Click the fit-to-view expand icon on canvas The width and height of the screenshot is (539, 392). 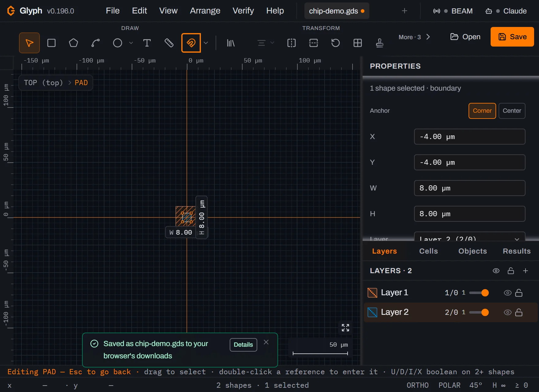coord(345,328)
